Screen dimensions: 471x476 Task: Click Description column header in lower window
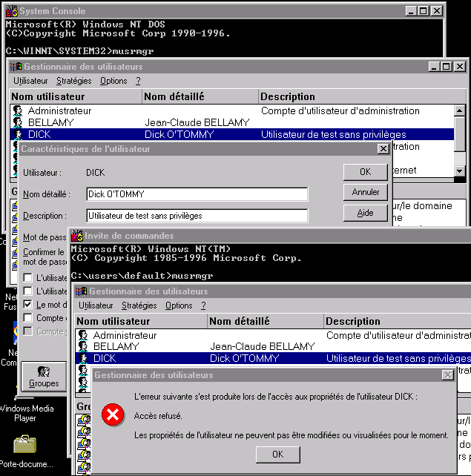(398, 321)
